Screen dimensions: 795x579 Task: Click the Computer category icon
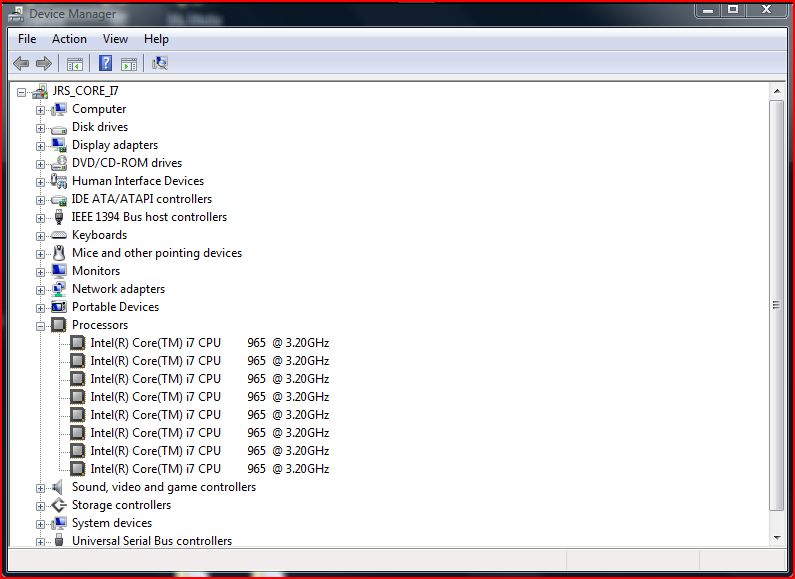click(x=59, y=109)
